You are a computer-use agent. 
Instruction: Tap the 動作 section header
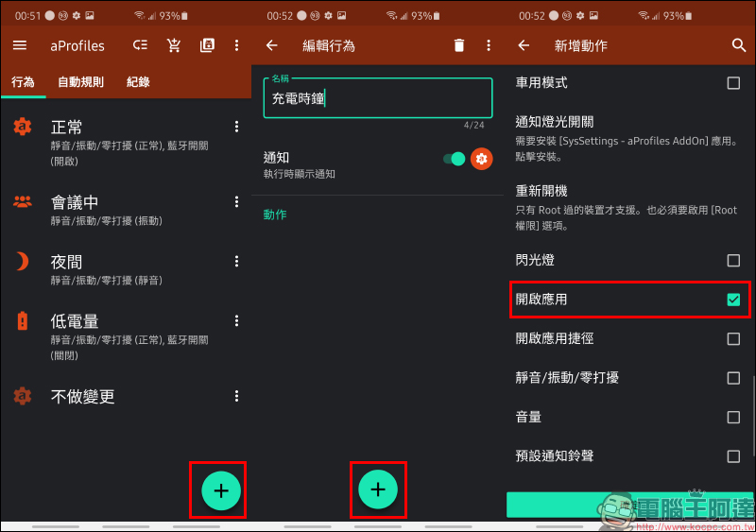[x=275, y=215]
